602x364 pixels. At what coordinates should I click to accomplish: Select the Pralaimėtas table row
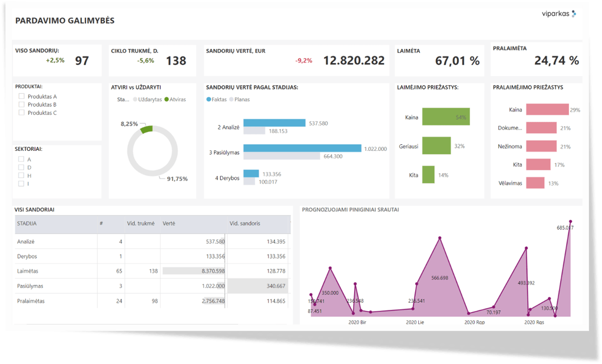click(x=31, y=301)
